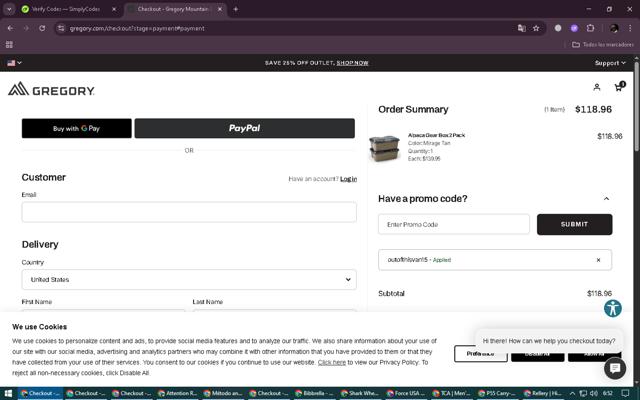Open the Country dropdown showing United States

coord(189,280)
